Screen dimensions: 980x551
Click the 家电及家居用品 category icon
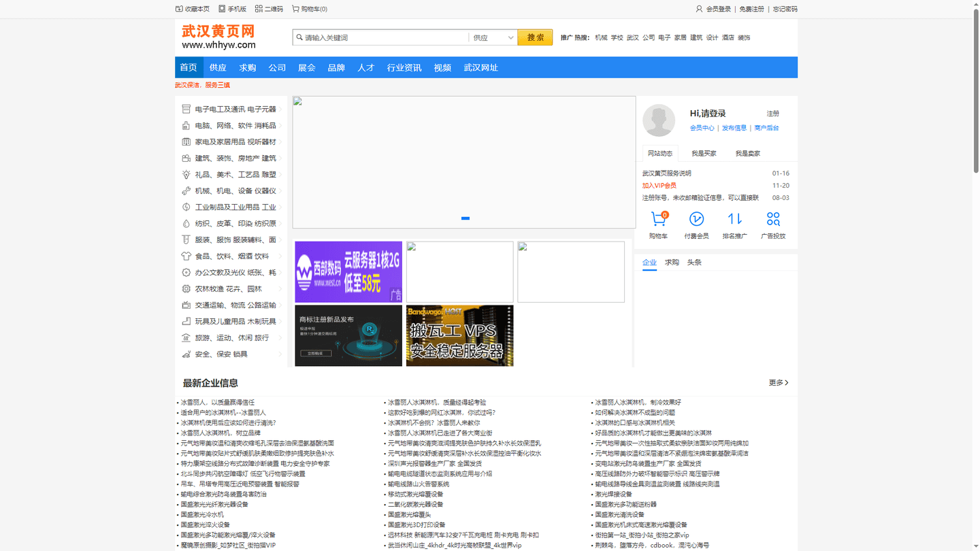tap(186, 141)
